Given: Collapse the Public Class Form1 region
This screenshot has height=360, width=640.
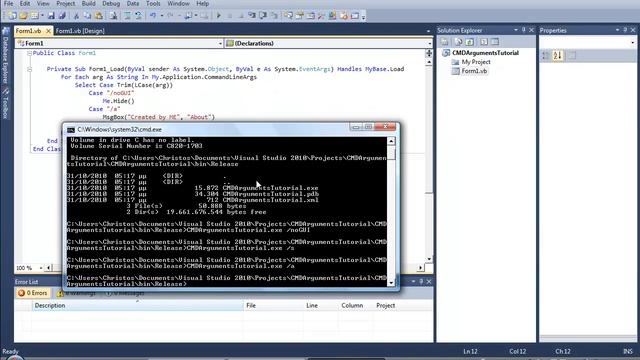Looking at the screenshot, I should click(x=29, y=53).
